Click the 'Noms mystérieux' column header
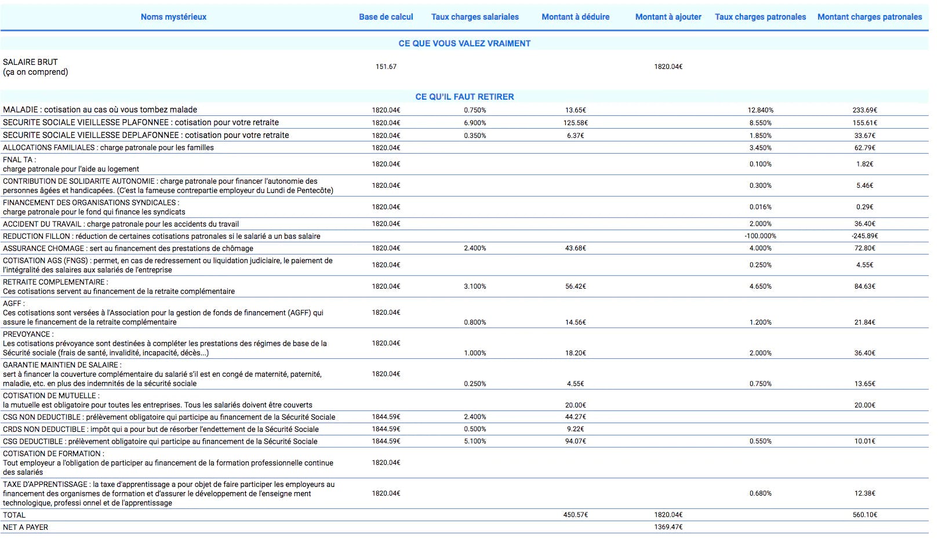Screen dimensions: 938x560 point(173,17)
